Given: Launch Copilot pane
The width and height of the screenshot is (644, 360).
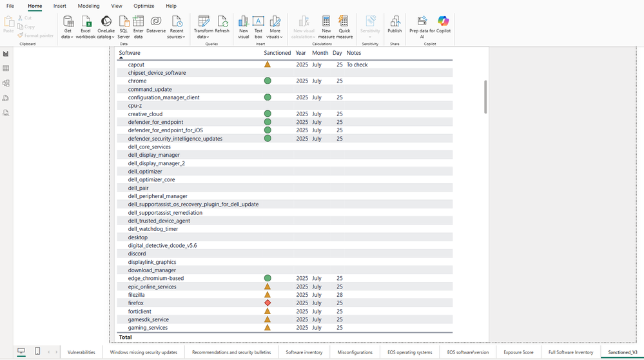Looking at the screenshot, I should (444, 25).
